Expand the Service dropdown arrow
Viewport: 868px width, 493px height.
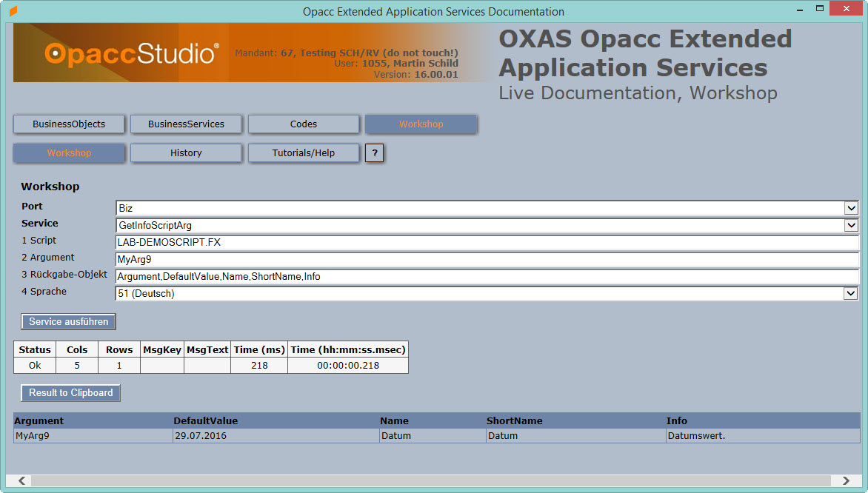(x=851, y=225)
